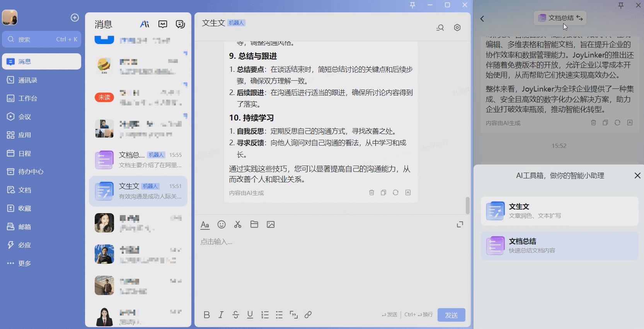Regenerate the AI reply in 文生文 chat
The height and width of the screenshot is (329, 644).
[395, 192]
